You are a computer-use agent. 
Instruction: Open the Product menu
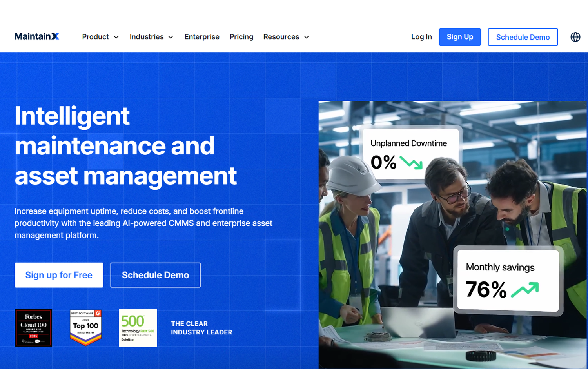tap(95, 37)
